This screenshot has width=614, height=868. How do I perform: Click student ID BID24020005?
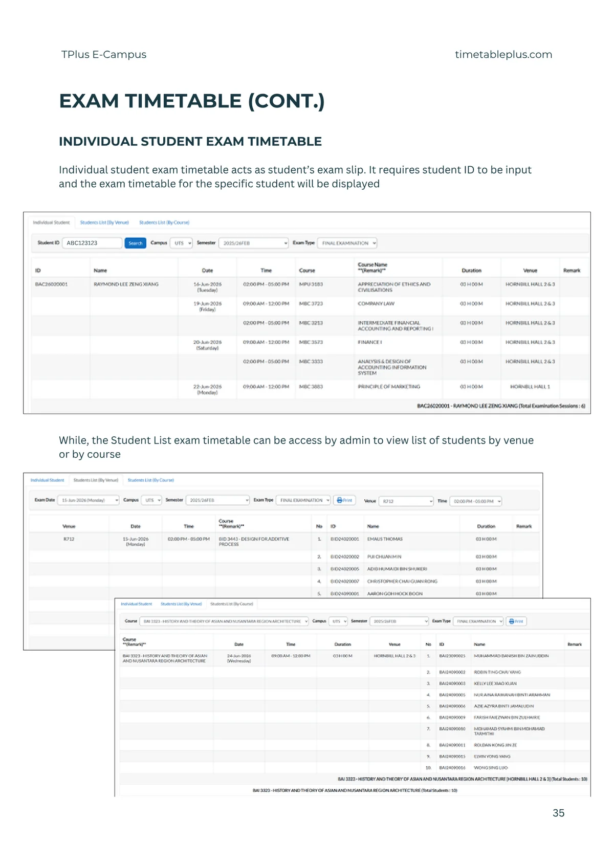(x=345, y=569)
